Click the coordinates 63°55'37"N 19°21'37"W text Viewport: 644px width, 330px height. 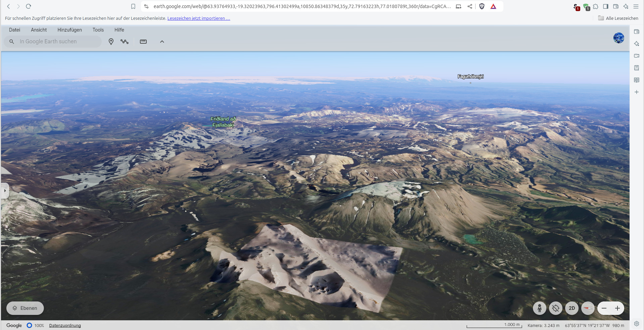(587, 326)
